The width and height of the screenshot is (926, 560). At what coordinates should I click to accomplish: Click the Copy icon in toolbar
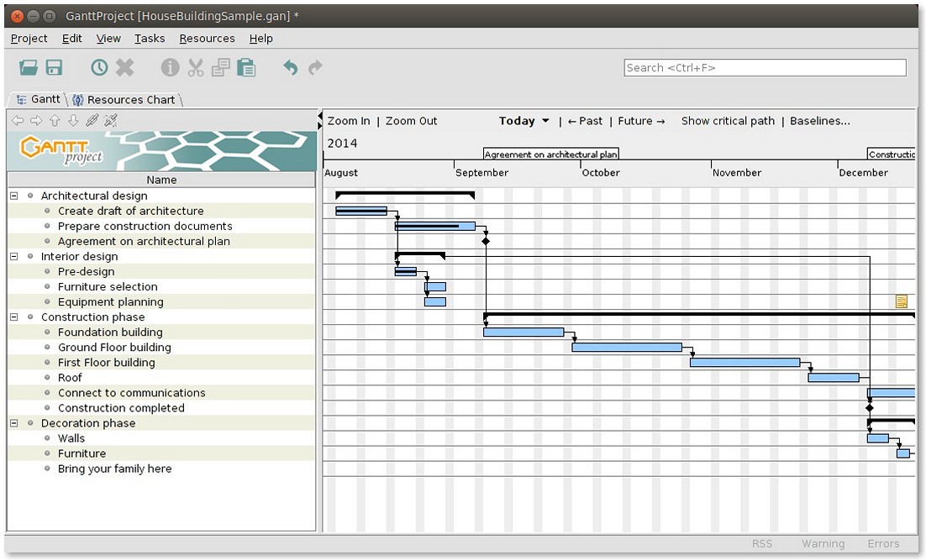tap(221, 67)
